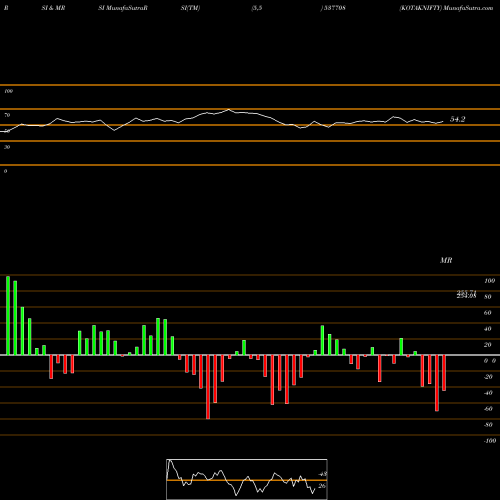This screenshot has height=500, width=500.
Task: Click the 60 label on MR axis
Action: tap(488, 313)
